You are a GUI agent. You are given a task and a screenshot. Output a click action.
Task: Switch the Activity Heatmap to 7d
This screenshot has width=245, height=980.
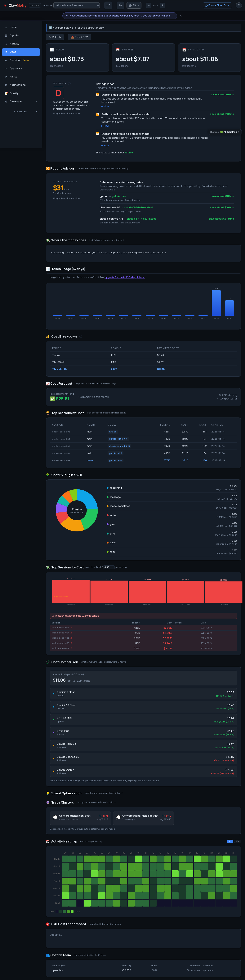pyautogui.click(x=230, y=842)
